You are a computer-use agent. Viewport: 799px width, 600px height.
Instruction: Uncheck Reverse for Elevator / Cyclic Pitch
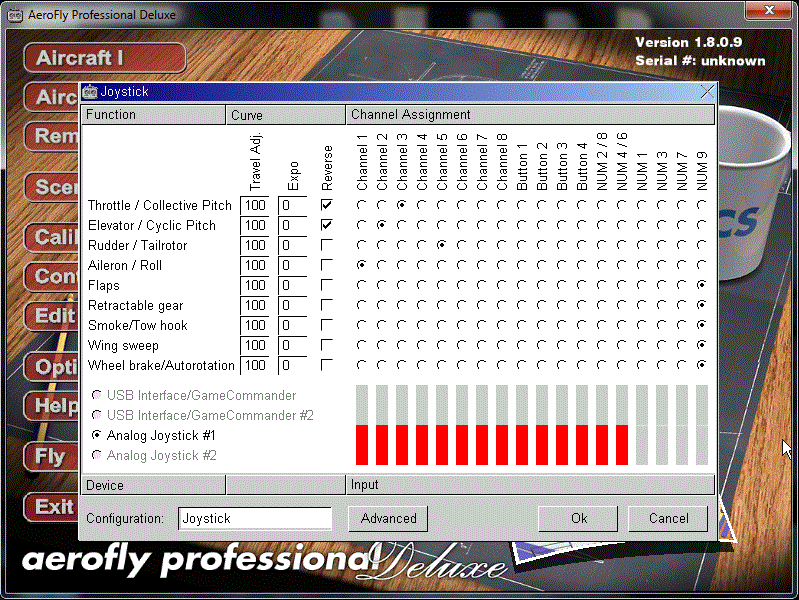tap(326, 225)
